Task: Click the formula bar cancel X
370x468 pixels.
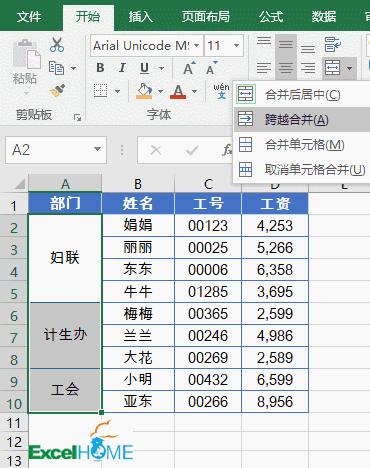Action: point(156,150)
